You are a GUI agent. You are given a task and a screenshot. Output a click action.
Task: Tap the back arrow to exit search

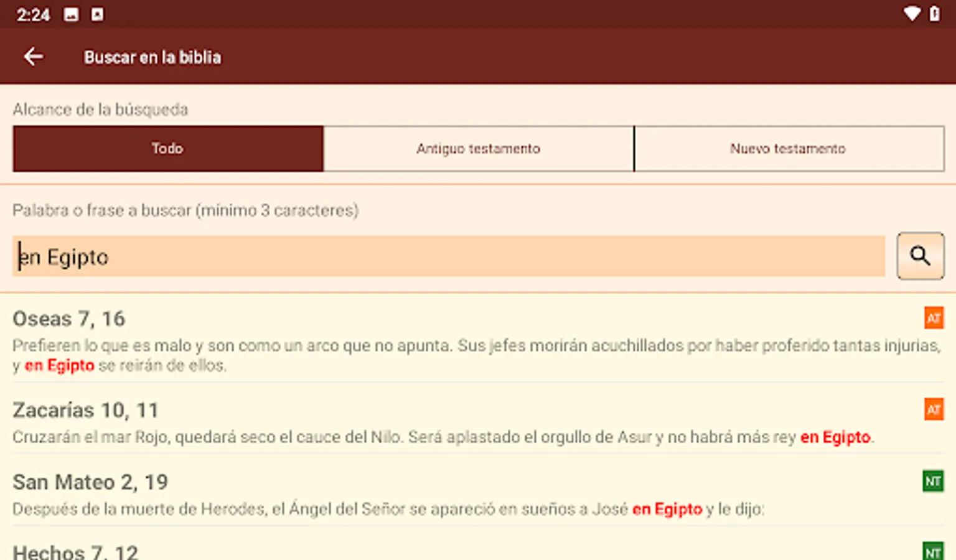[x=34, y=56]
